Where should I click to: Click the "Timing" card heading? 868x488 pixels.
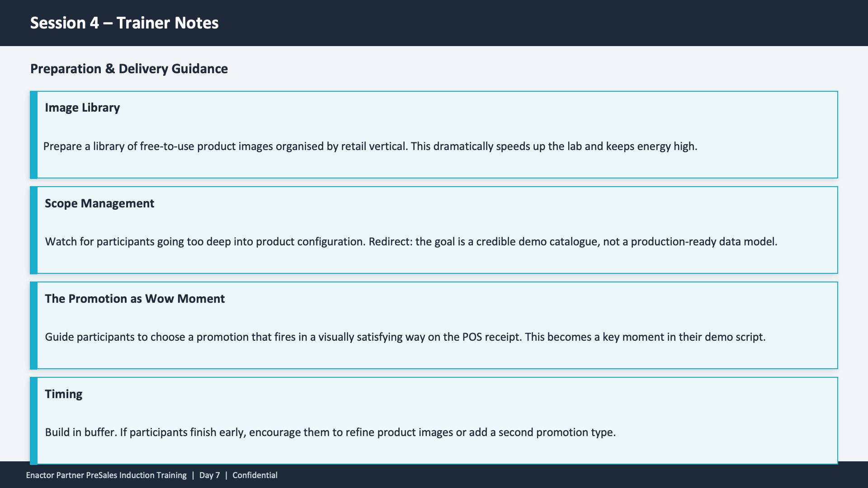64,394
